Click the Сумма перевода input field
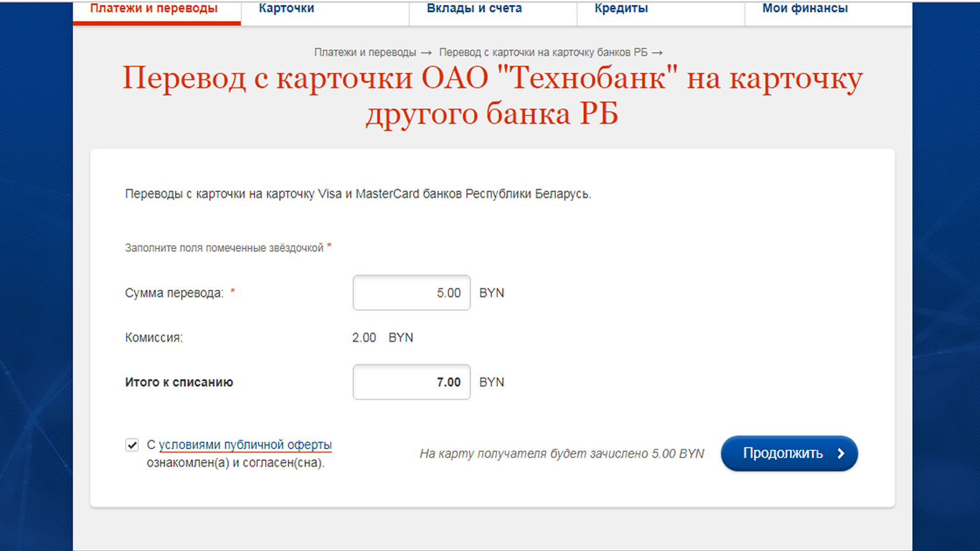 click(x=412, y=293)
